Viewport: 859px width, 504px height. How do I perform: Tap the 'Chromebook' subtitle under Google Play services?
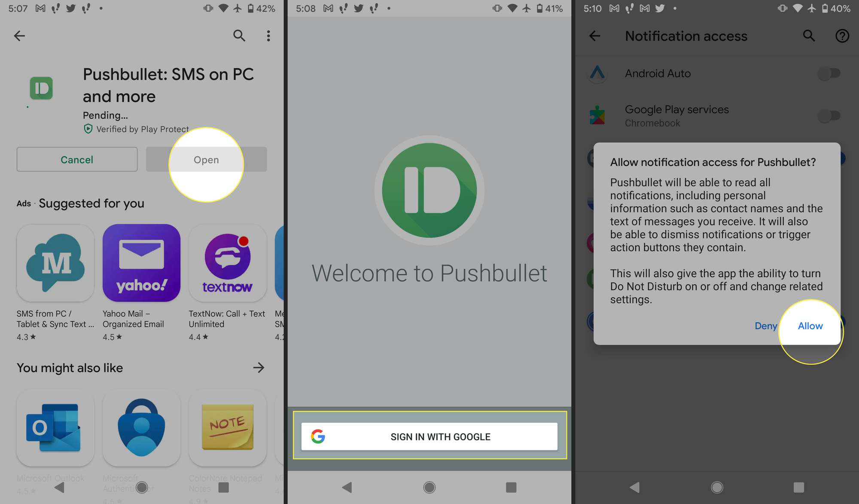[x=652, y=123]
